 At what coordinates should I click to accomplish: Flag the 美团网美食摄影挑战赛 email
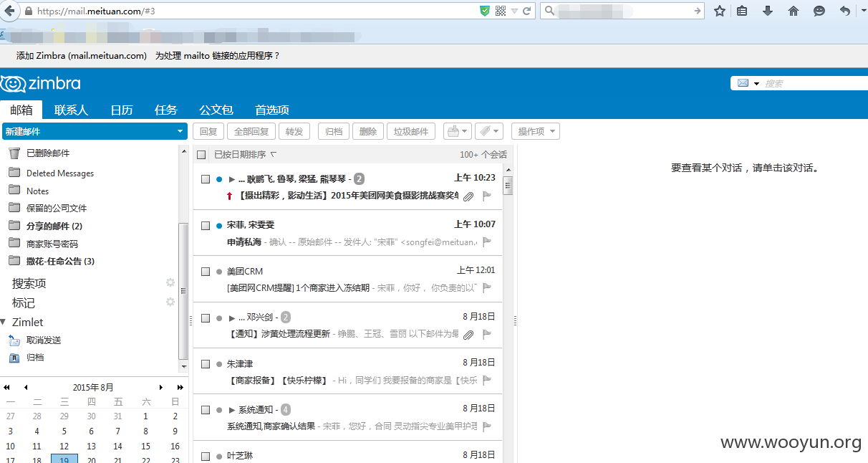click(x=487, y=196)
